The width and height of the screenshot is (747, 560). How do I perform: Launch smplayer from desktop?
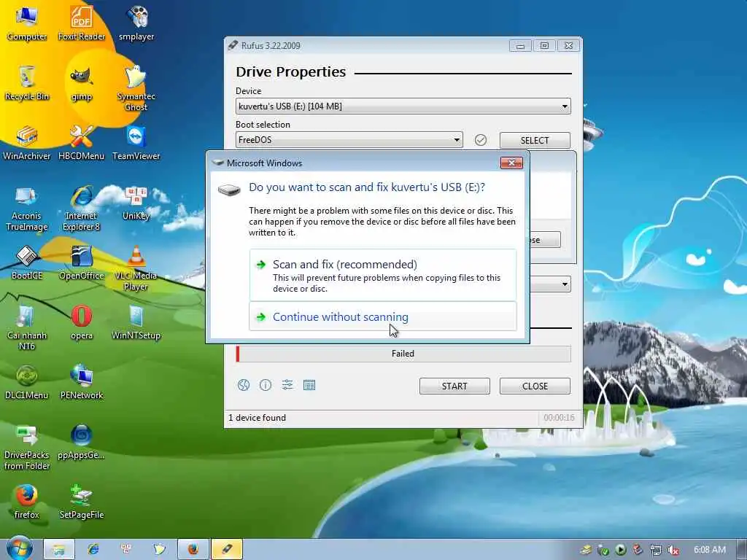point(136,23)
